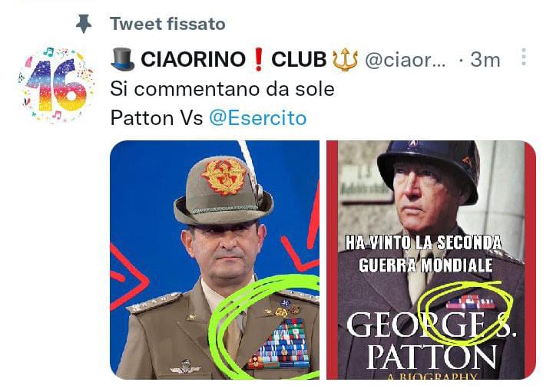Click the HA VINTO LA SECONDA caption text
This screenshot has height=392, width=553.
pyautogui.click(x=423, y=242)
